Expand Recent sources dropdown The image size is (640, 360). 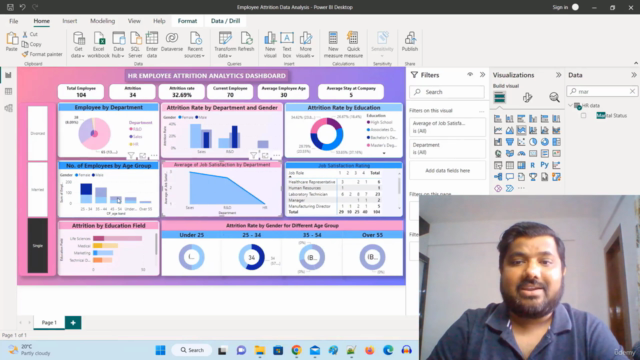coord(195,45)
